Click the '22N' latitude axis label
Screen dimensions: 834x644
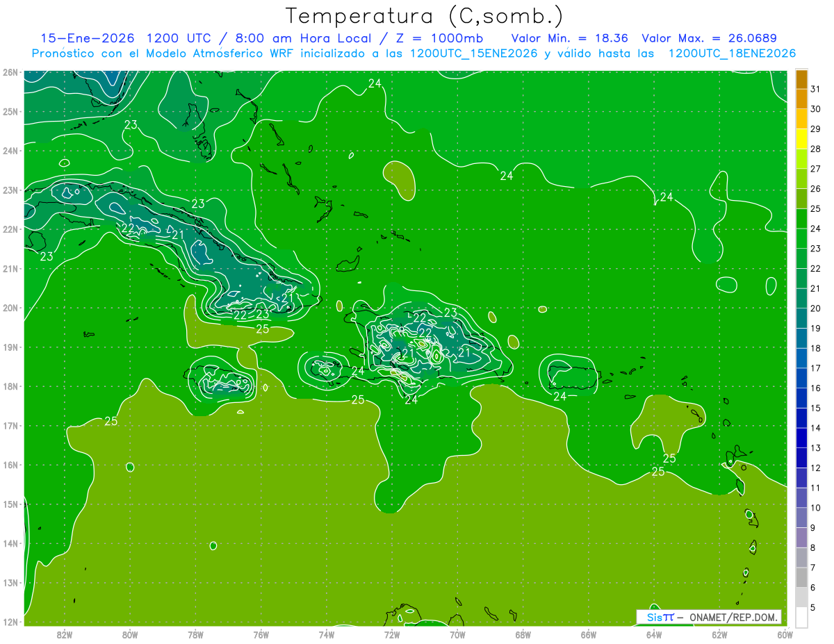pos(10,229)
